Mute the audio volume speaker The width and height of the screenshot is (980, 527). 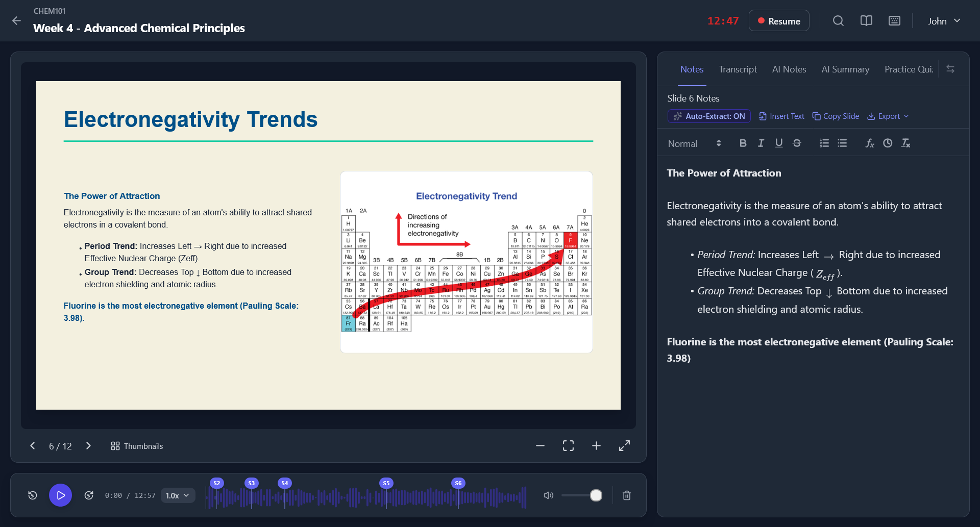click(549, 495)
